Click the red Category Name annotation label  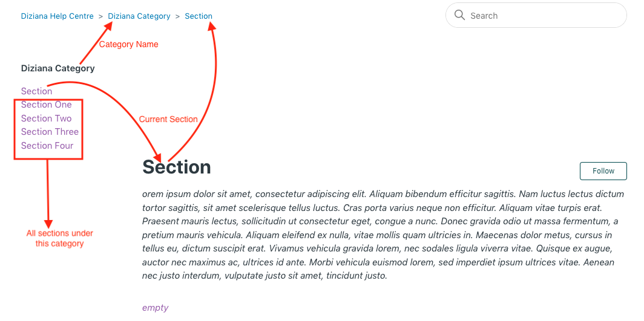click(x=128, y=44)
